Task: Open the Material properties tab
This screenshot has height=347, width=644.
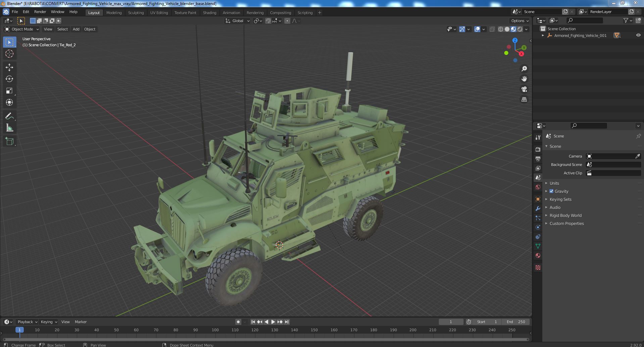Action: pyautogui.click(x=538, y=255)
